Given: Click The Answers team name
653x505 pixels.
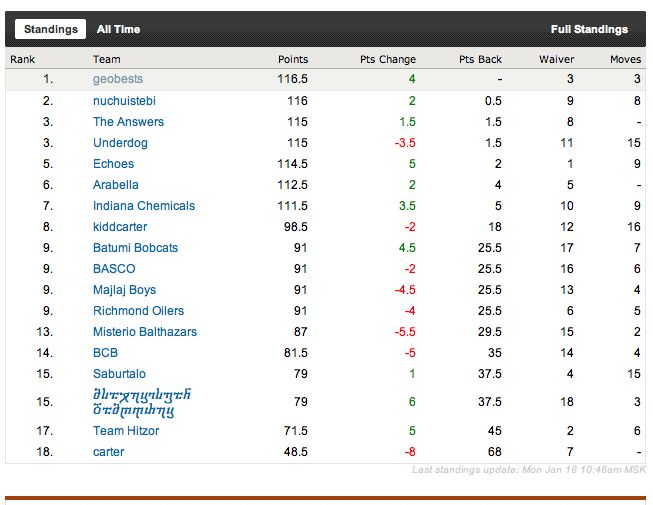Looking at the screenshot, I should 128,122.
